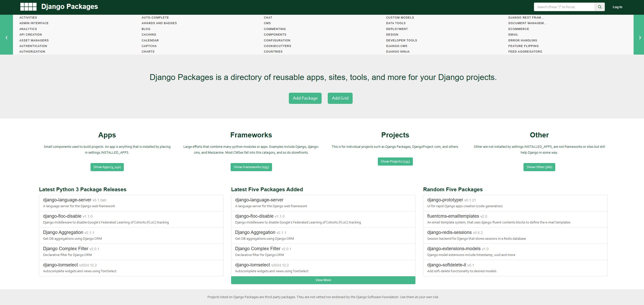Open the CHAT grid category

(x=268, y=18)
